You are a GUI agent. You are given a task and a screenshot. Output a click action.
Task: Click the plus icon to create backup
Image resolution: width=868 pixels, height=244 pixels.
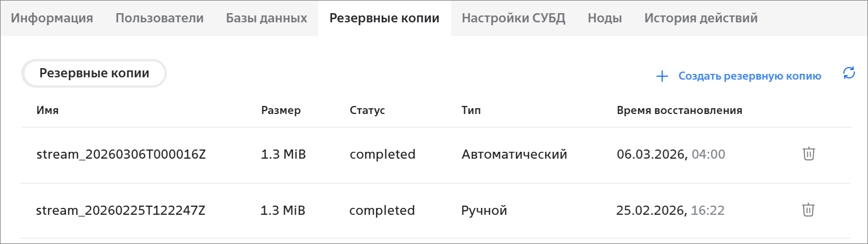(662, 76)
